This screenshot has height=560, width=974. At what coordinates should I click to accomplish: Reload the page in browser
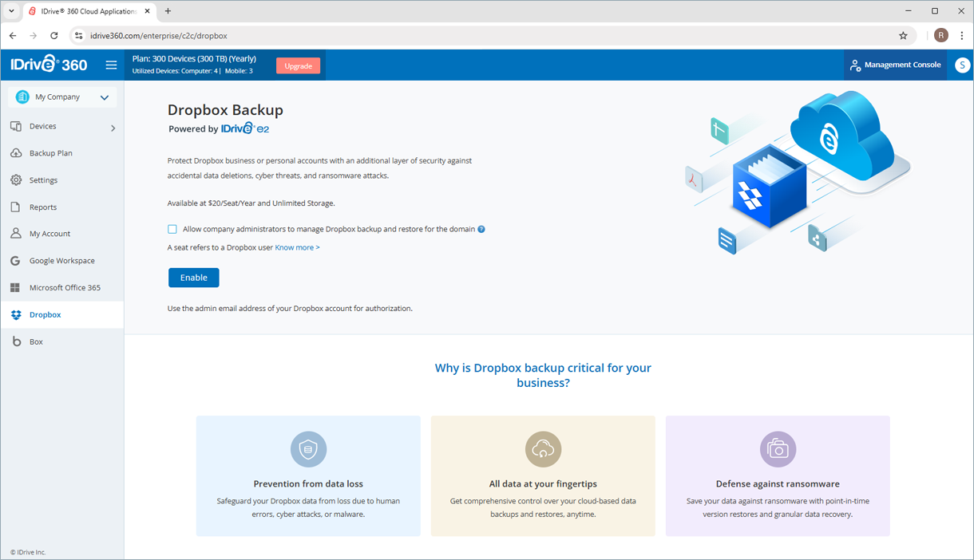[53, 36]
